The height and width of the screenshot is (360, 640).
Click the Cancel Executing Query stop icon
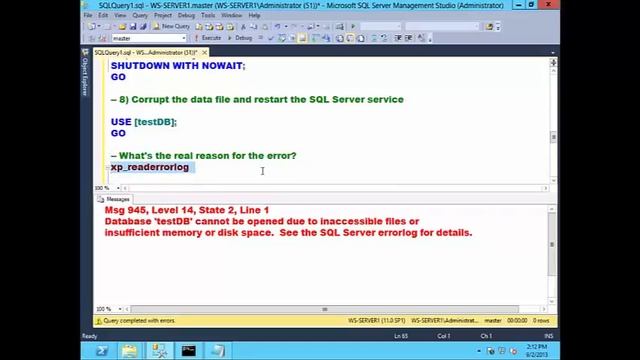coord(260,38)
